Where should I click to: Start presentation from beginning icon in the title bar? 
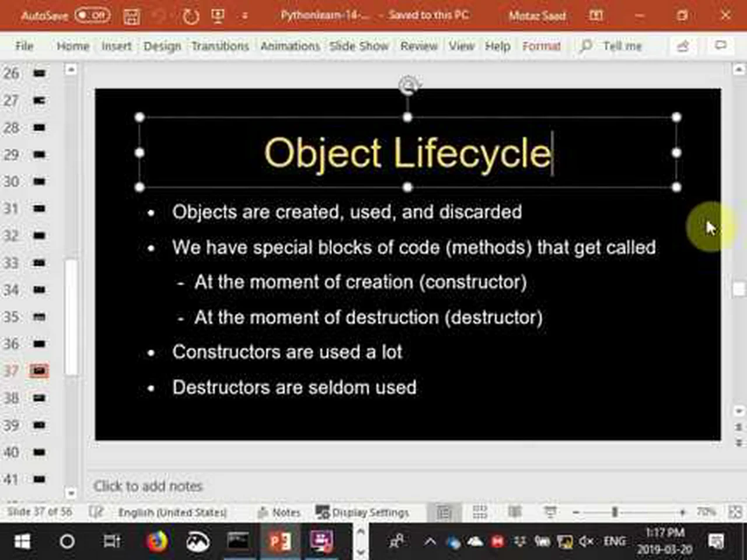click(x=218, y=16)
